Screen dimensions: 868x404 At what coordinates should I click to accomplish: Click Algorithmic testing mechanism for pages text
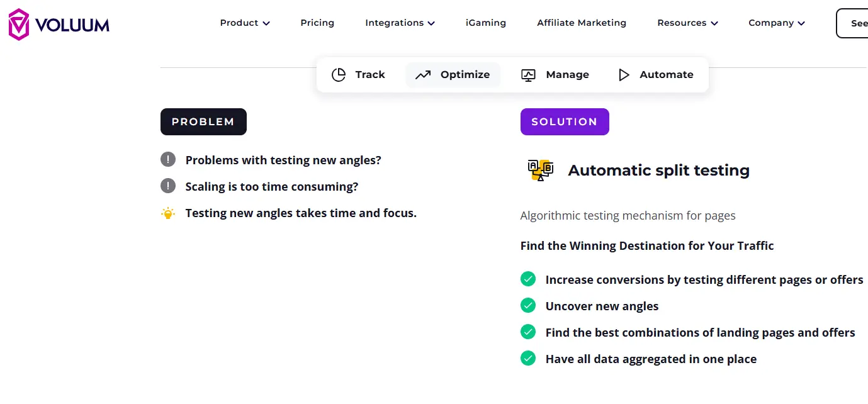[x=628, y=216]
